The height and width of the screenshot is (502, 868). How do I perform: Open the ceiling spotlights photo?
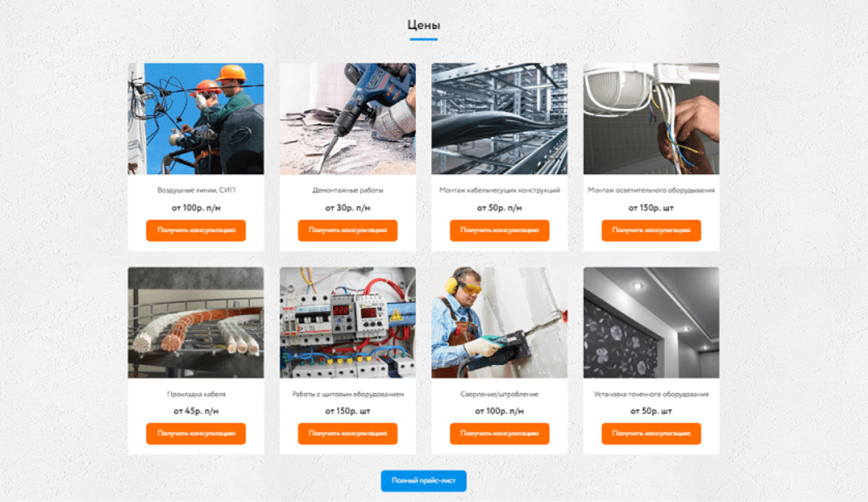click(x=651, y=323)
